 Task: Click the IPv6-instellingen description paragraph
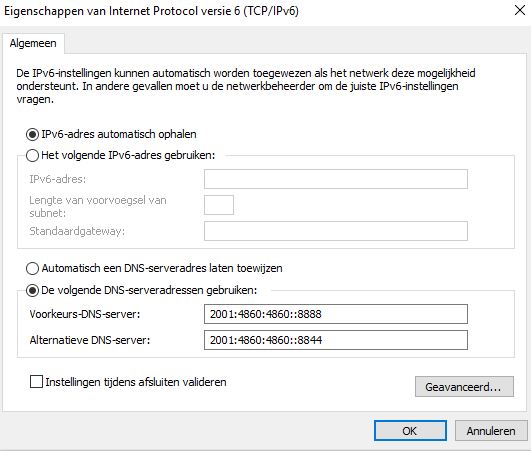tap(246, 86)
